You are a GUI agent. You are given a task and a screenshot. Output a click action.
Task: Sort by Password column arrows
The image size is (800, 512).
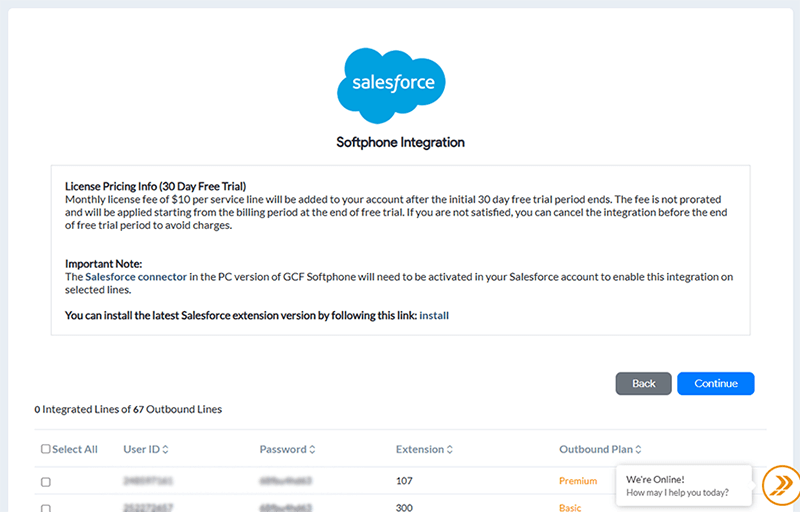312,449
